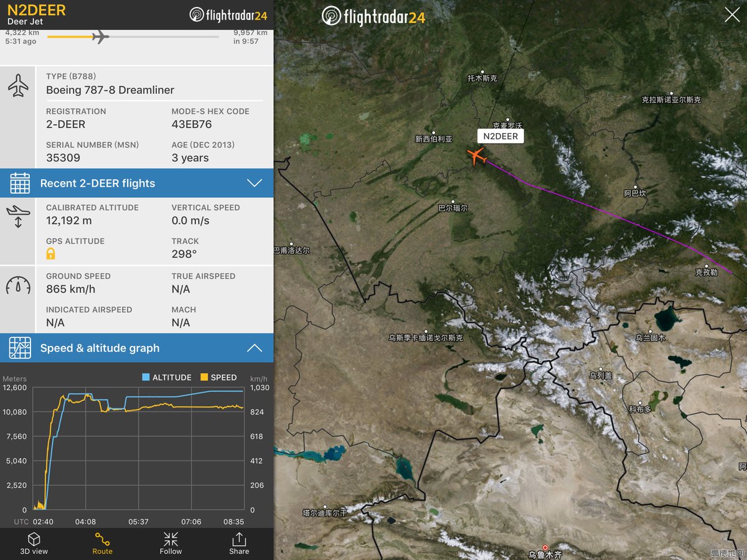
Task: Click the 克拉斯诺亚尔斯克 city label
Action: [x=671, y=100]
